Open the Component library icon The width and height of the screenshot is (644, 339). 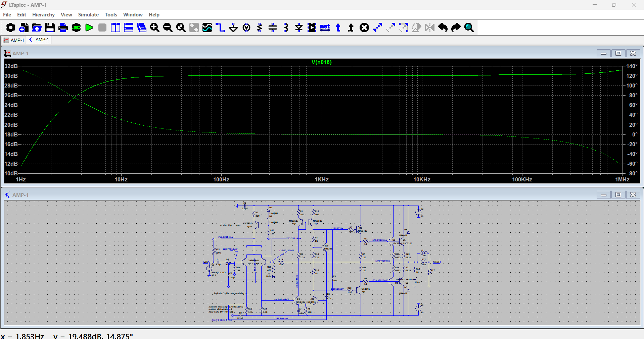[312, 27]
